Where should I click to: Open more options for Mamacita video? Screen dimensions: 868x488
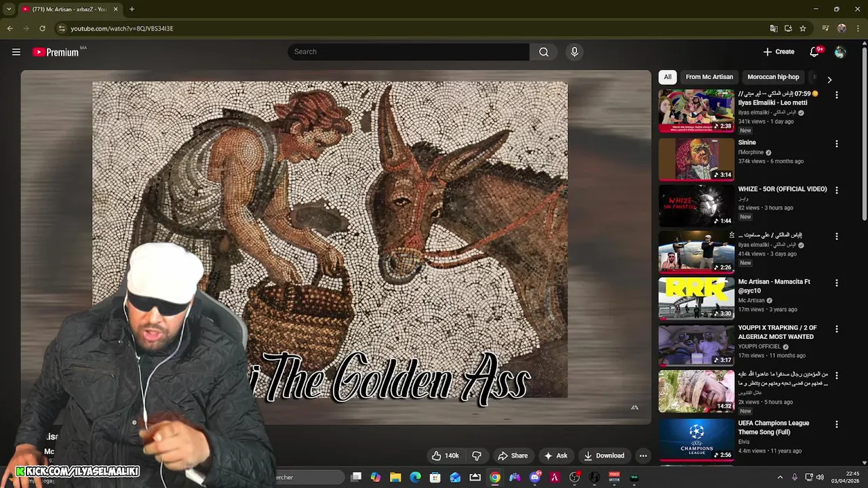tap(837, 283)
